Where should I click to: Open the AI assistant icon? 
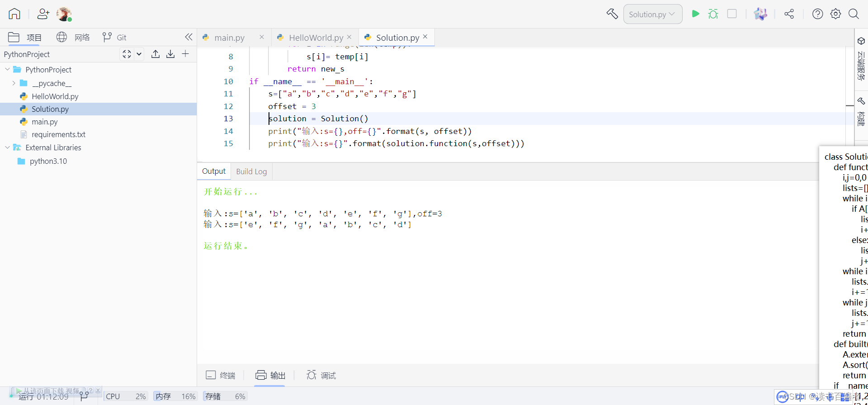760,14
